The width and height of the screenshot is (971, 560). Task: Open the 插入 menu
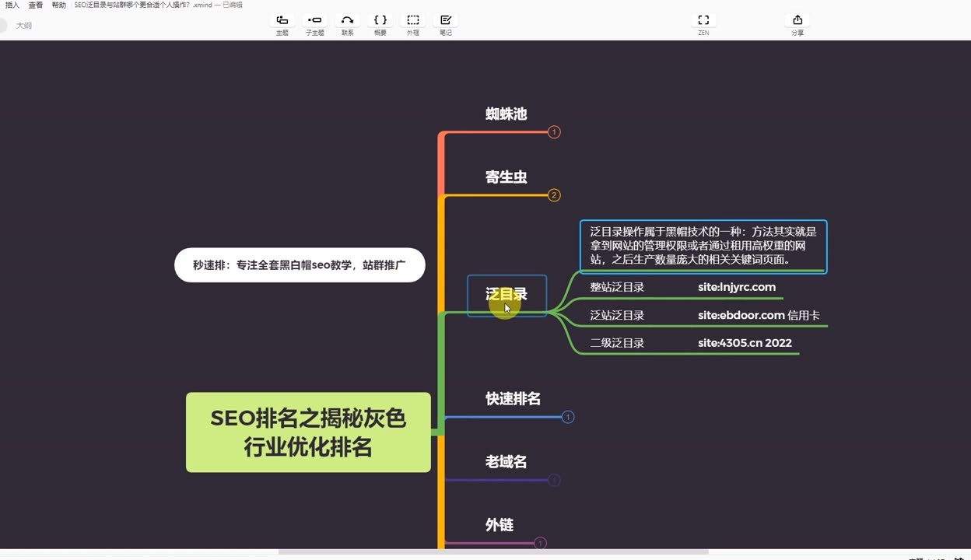coord(12,5)
